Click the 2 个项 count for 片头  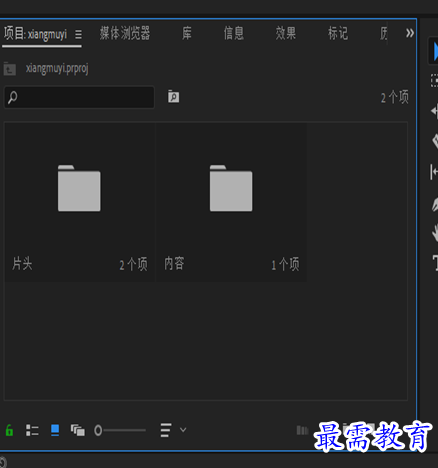[x=133, y=265]
